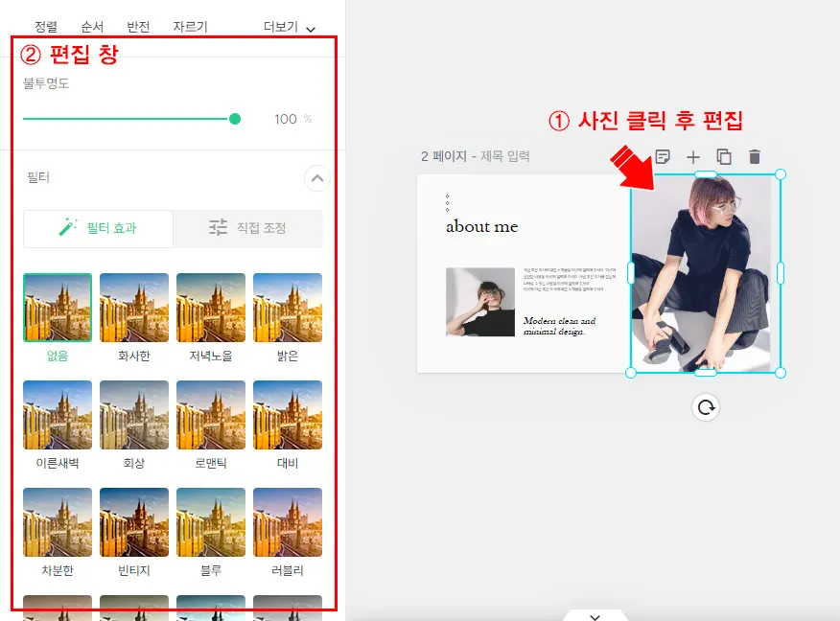The height and width of the screenshot is (621, 840).
Task: Click the 'about me' heading text
Action: 481,227
